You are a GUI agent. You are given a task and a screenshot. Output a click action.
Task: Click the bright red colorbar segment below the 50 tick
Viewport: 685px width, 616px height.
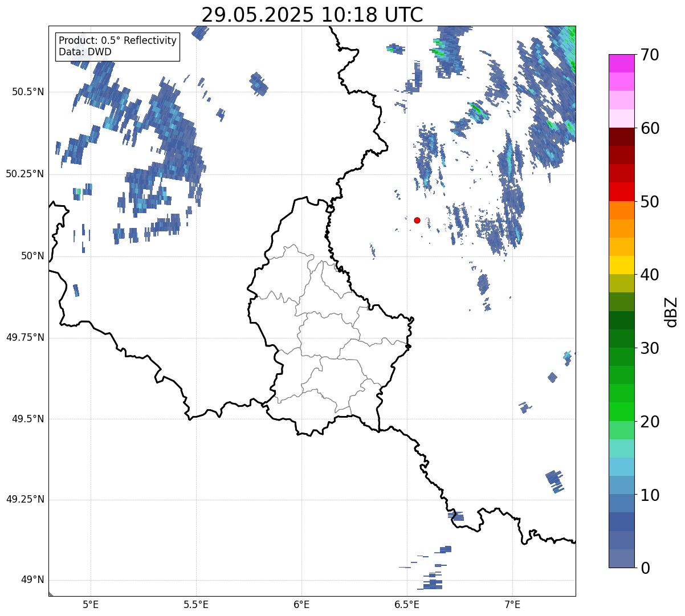pos(622,191)
